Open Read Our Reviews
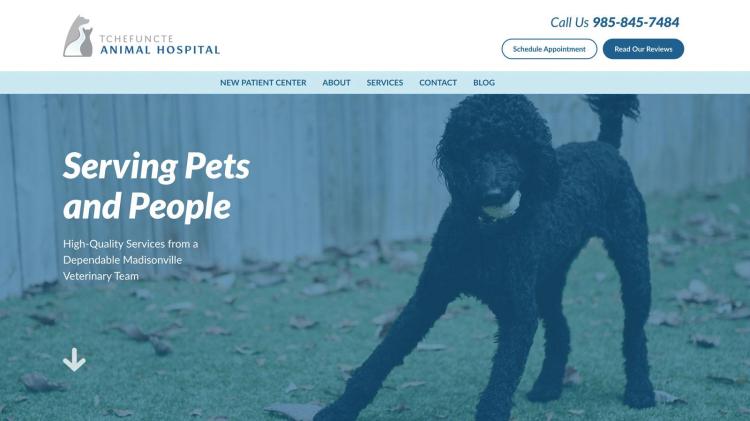This screenshot has height=421, width=750. tap(643, 49)
